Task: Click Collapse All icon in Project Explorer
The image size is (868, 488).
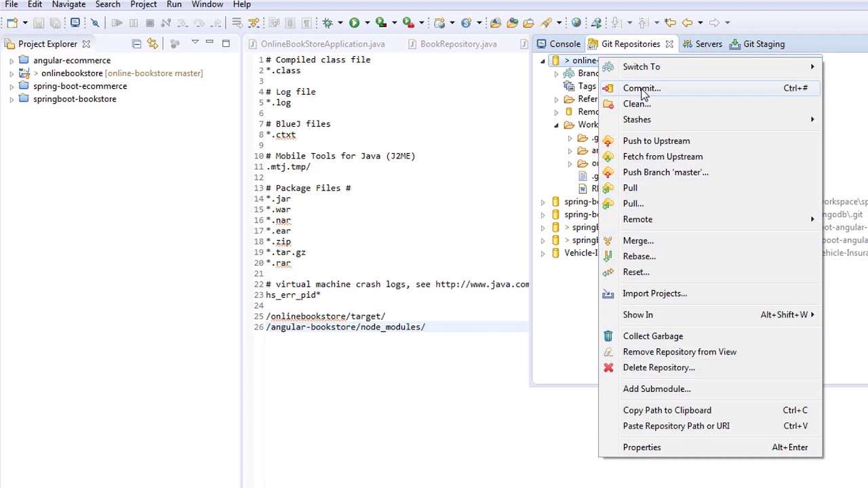Action: point(136,43)
